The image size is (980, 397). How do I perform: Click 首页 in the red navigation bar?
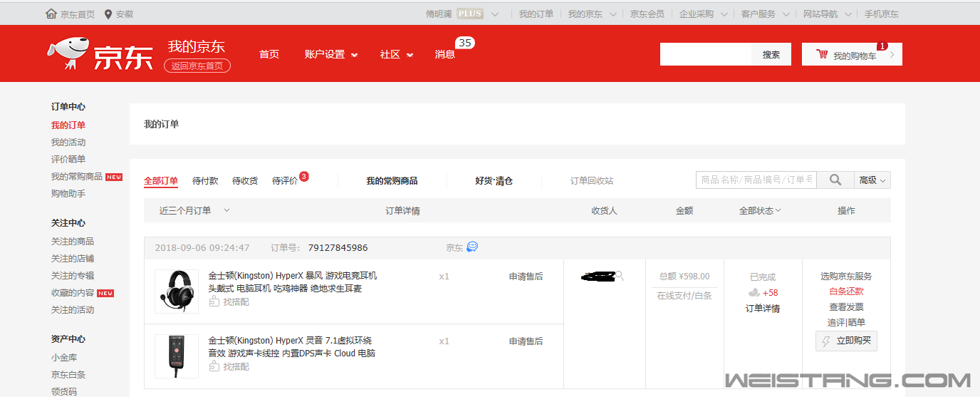pyautogui.click(x=269, y=54)
